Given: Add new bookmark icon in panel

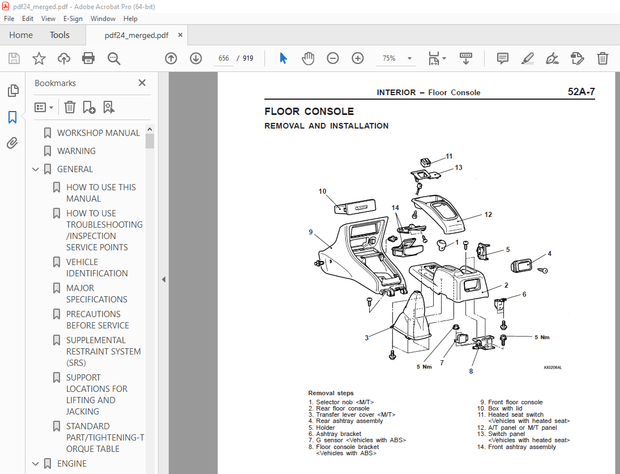Looking at the screenshot, I should (89, 107).
